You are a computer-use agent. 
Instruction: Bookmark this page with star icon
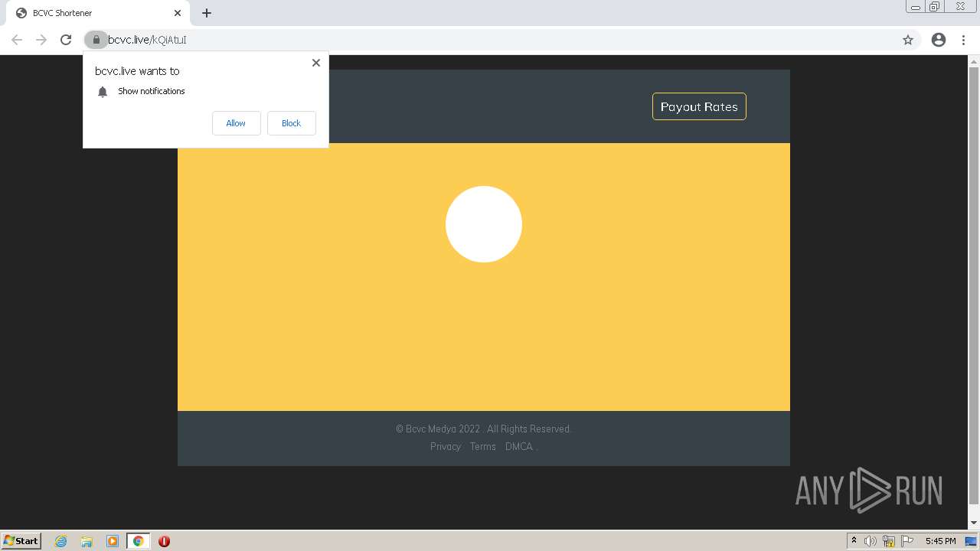pos(908,40)
